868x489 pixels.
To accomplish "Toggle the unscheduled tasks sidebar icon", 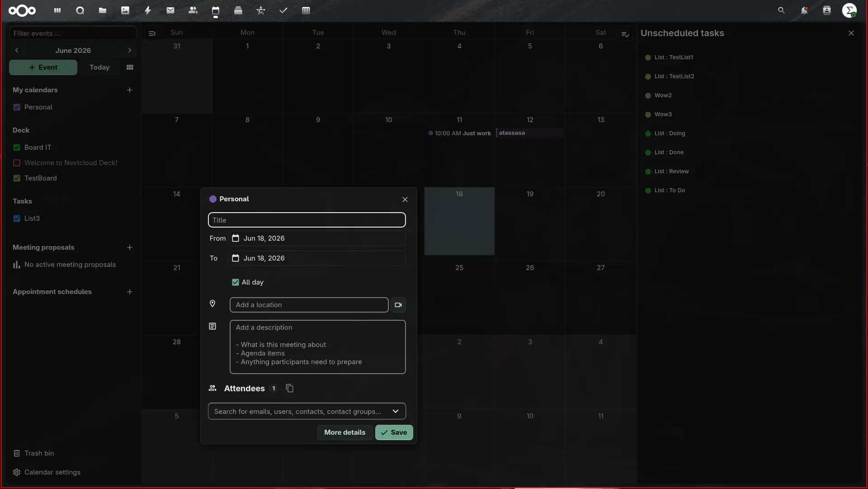I will click(x=625, y=34).
